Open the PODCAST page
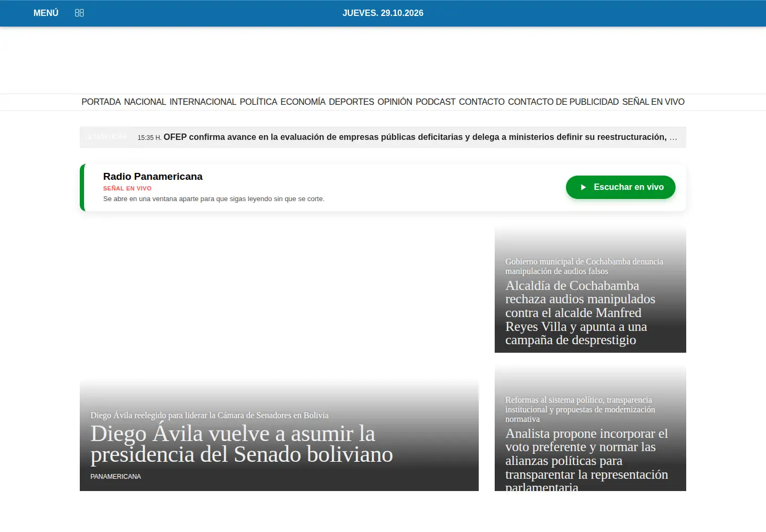The width and height of the screenshot is (766, 532). point(436,102)
